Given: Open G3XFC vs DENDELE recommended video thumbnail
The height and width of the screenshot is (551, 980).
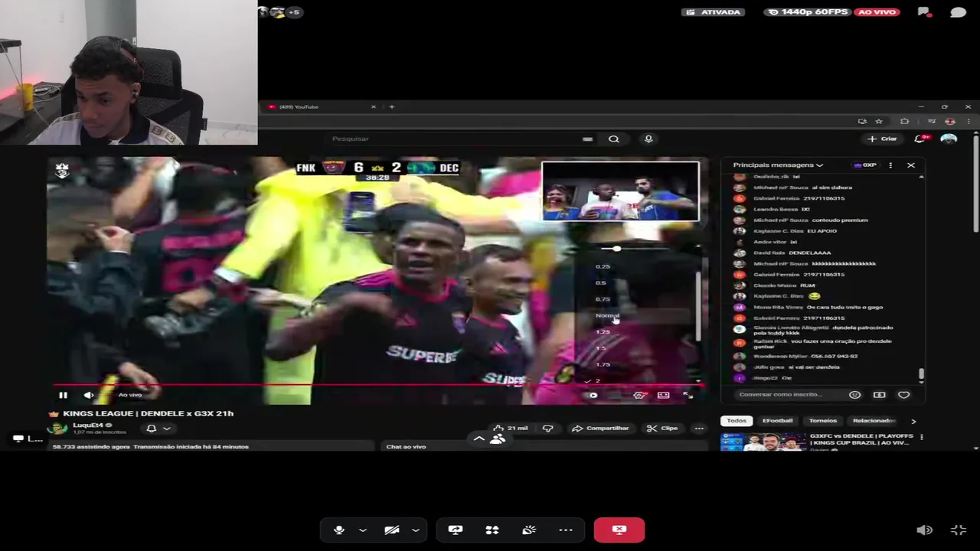Looking at the screenshot, I should click(x=763, y=442).
